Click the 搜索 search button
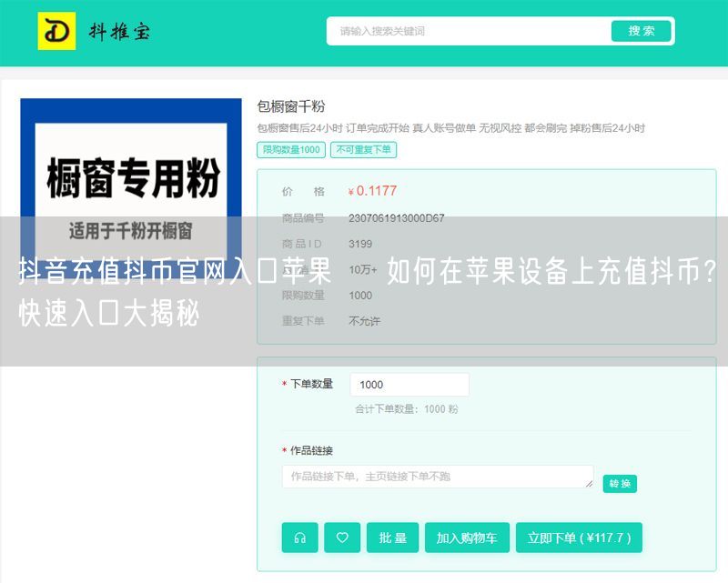 click(x=642, y=31)
